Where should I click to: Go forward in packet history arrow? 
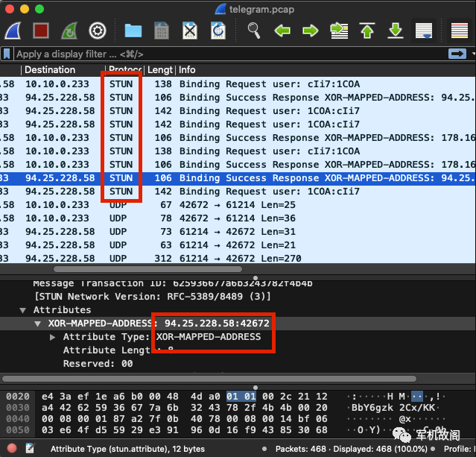point(310,31)
